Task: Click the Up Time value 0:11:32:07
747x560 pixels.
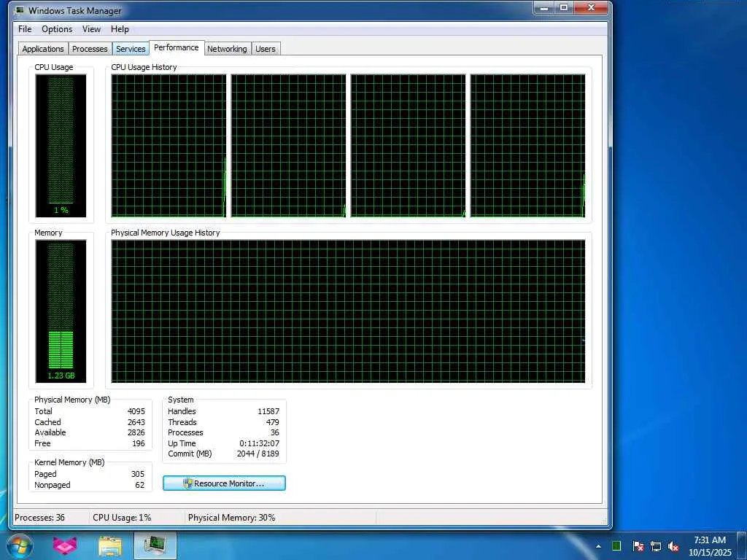Action: point(259,443)
